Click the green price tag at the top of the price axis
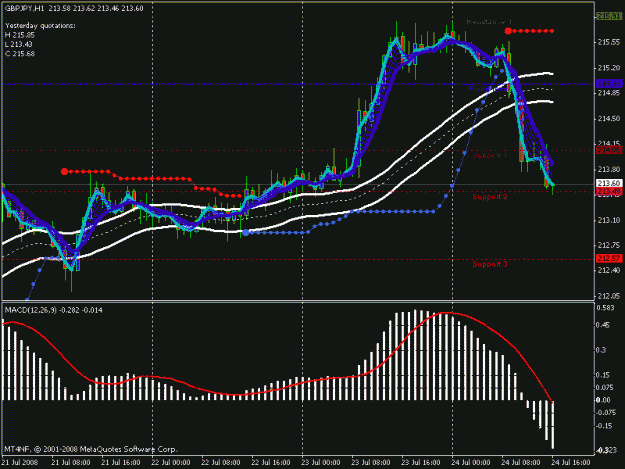This screenshot has width=625, height=469. click(609, 16)
